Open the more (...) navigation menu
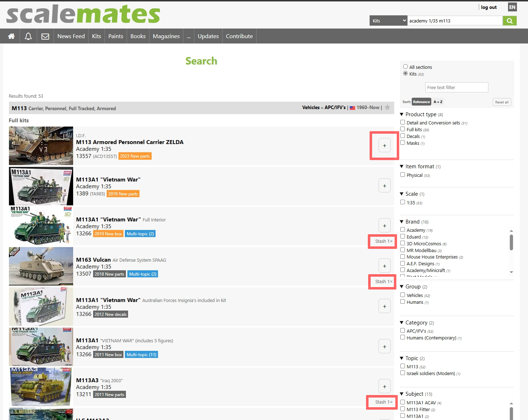The width and height of the screenshot is (528, 420). (189, 36)
